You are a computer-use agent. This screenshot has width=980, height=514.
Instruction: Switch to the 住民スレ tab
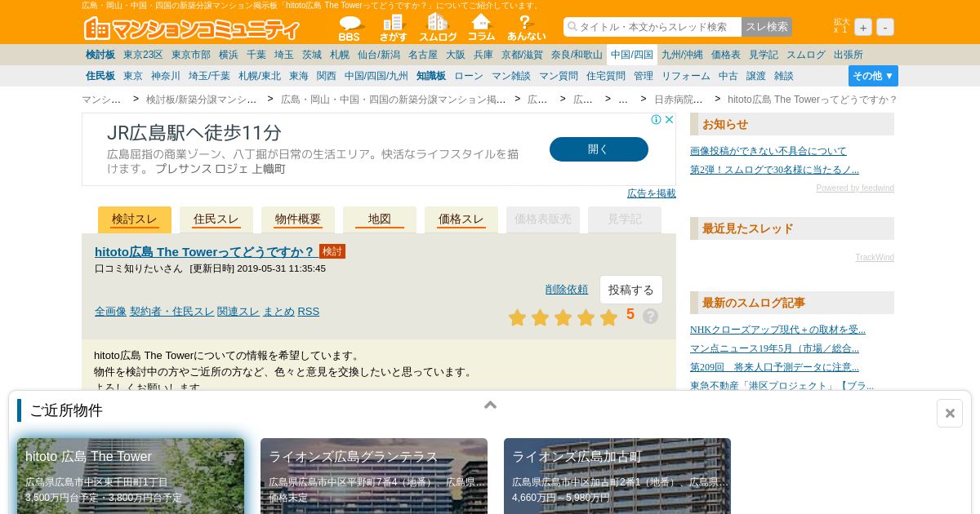point(216,219)
